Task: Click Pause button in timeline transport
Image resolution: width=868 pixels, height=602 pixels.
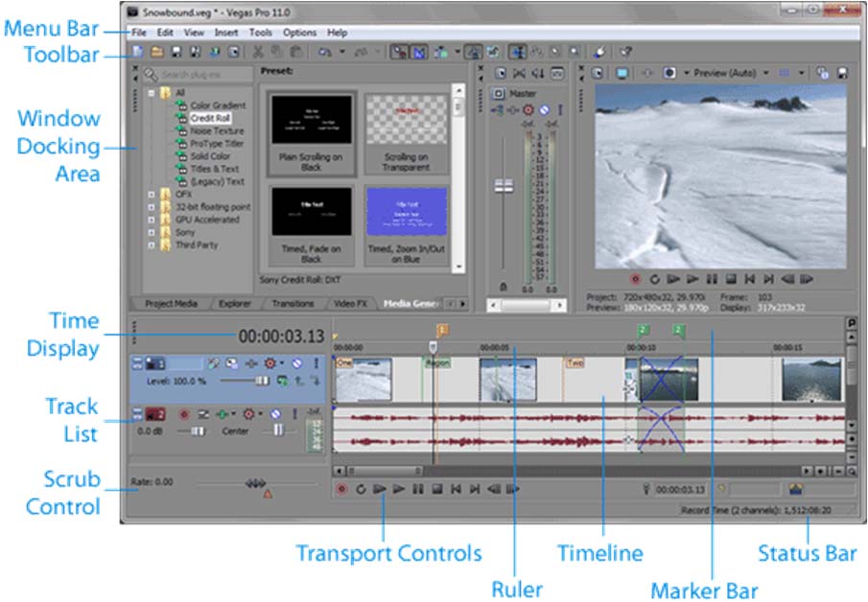Action: [418, 489]
